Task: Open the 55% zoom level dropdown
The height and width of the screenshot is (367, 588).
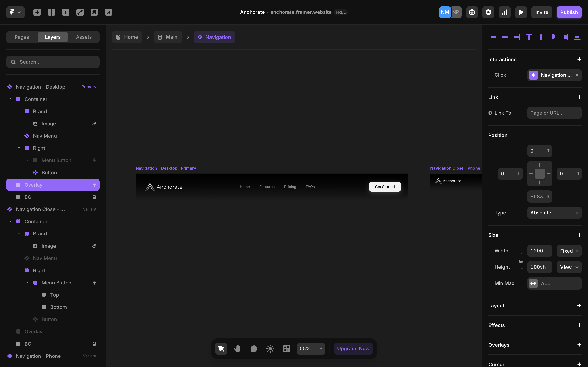Action: [x=311, y=349]
